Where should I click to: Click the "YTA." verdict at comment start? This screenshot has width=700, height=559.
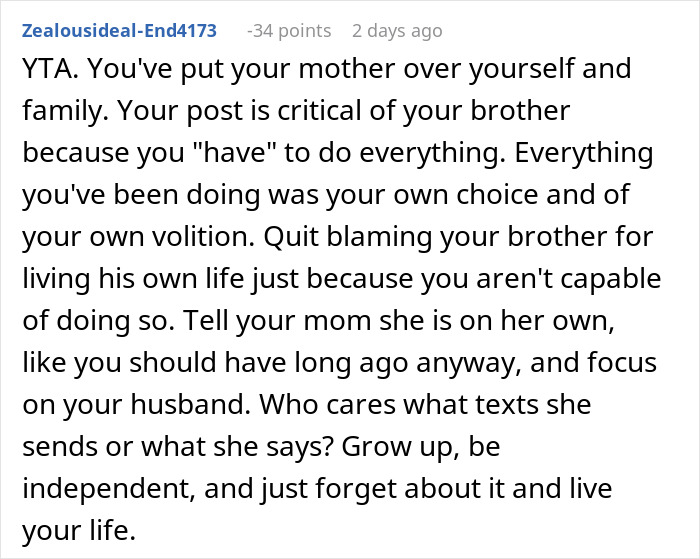click(47, 70)
